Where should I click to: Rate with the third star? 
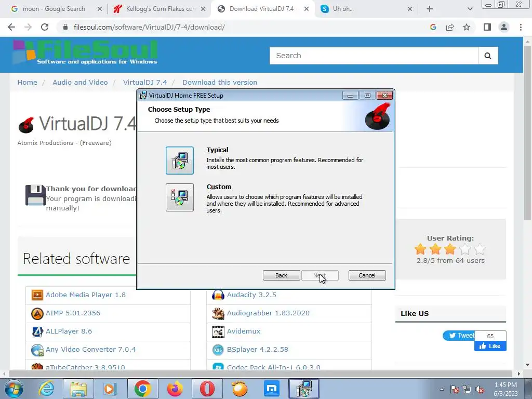450,249
